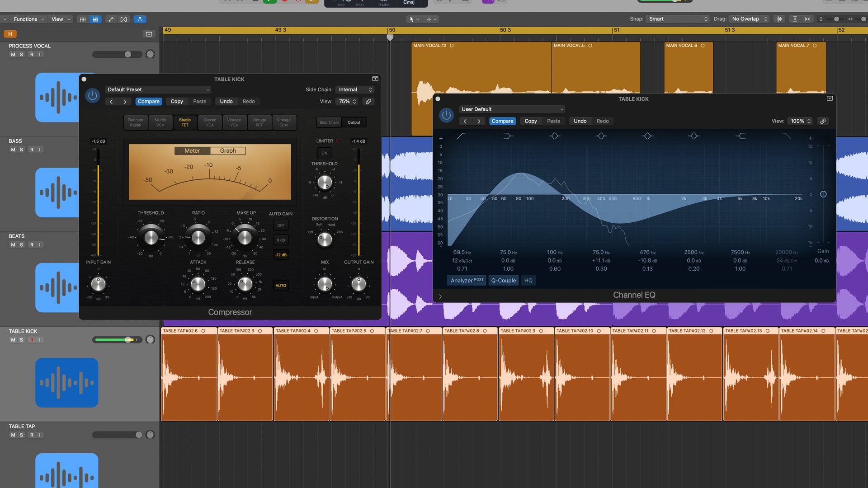Click the flex mode icon in toolbar
868x488 pixels.
123,19
